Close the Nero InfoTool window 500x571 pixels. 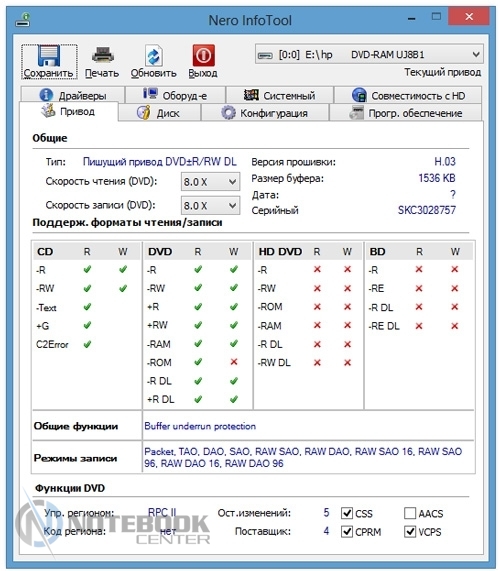pyautogui.click(x=469, y=17)
